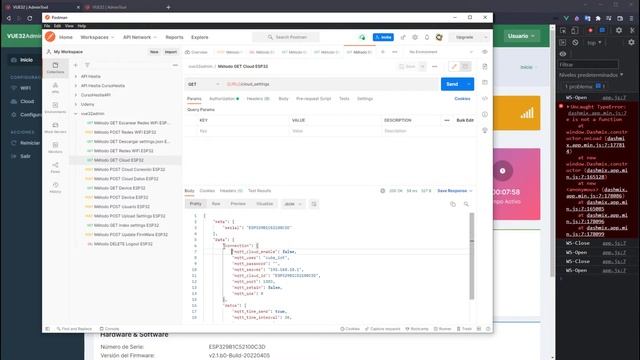
Task: Open the Collections sidebar panel in Postman
Action: pyautogui.click(x=55, y=68)
